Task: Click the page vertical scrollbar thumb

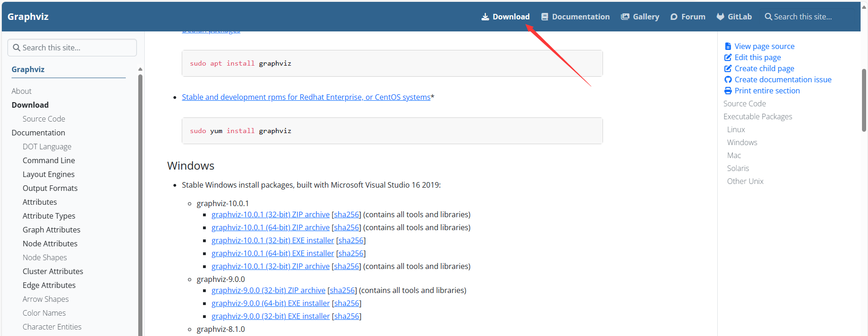Action: [x=864, y=100]
